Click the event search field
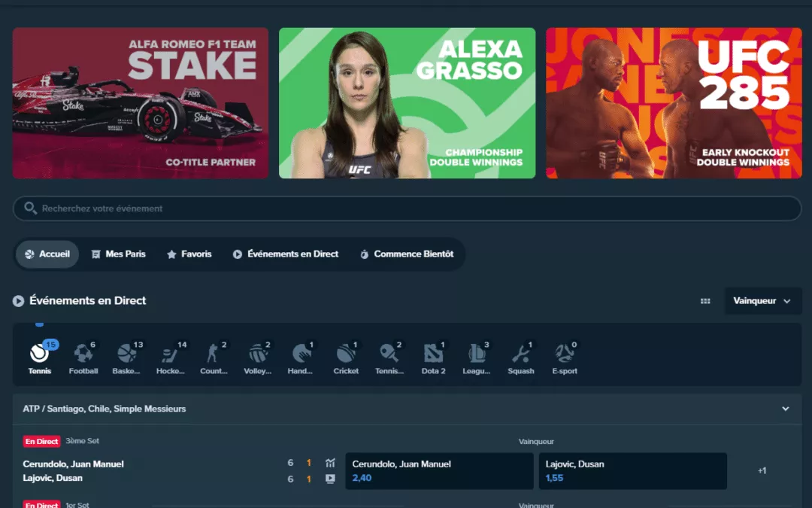Screen dimensions: 812x508 [406, 208]
